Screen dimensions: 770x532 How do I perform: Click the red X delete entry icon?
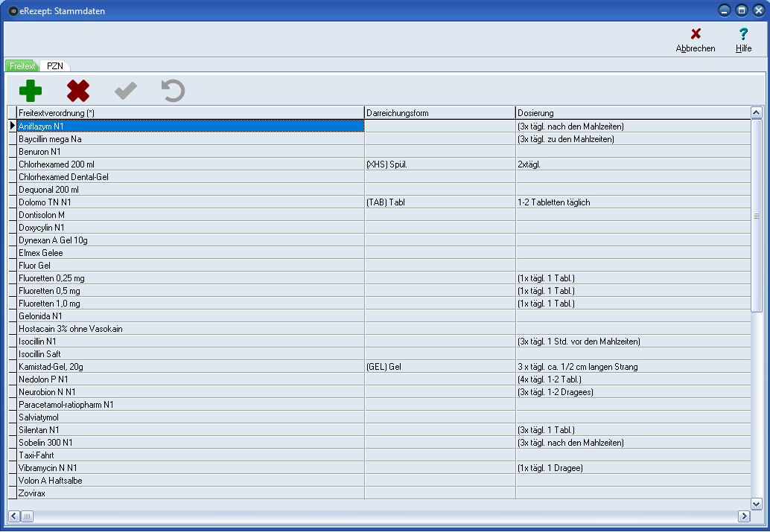click(78, 91)
